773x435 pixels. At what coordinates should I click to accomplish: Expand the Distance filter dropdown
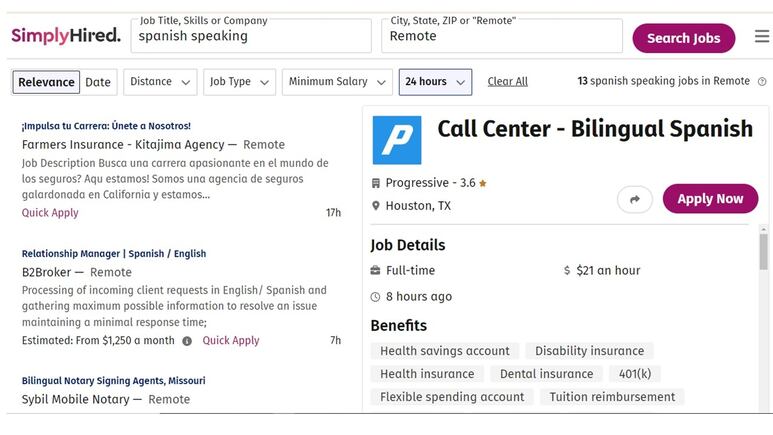coord(160,82)
